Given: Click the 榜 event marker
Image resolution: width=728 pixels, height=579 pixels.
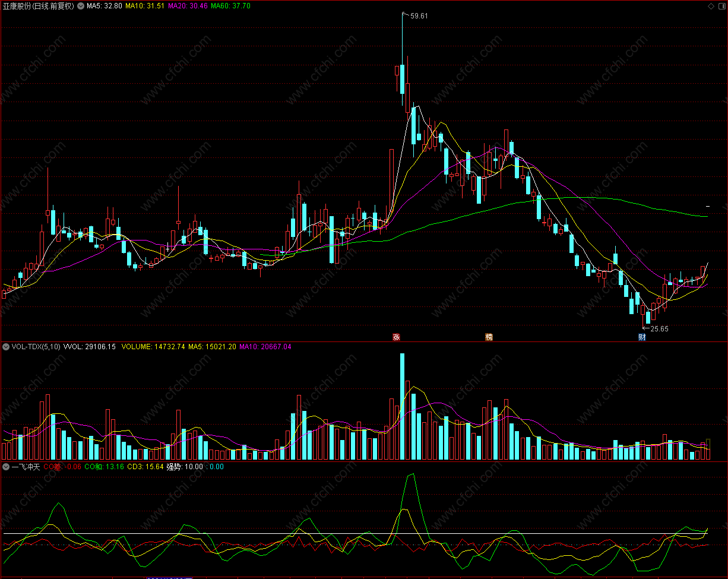Looking at the screenshot, I should pyautogui.click(x=489, y=337).
